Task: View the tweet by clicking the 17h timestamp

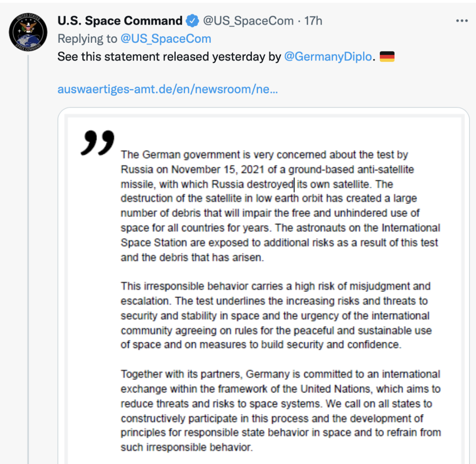Action: tap(313, 20)
